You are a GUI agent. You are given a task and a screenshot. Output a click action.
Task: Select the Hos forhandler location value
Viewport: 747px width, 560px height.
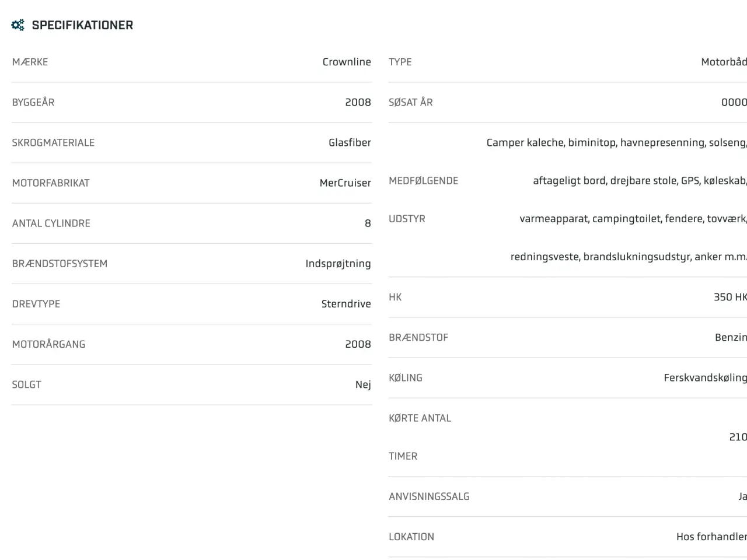[711, 537]
